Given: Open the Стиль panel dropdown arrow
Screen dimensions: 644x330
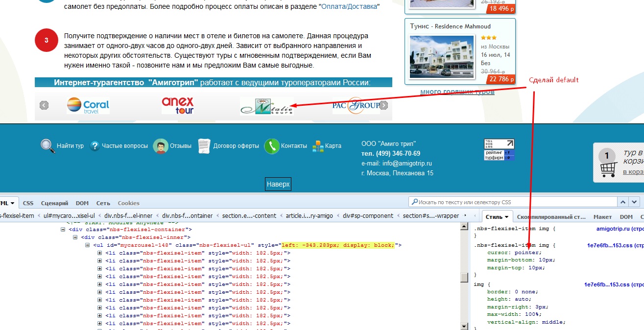Looking at the screenshot, I should (506, 217).
